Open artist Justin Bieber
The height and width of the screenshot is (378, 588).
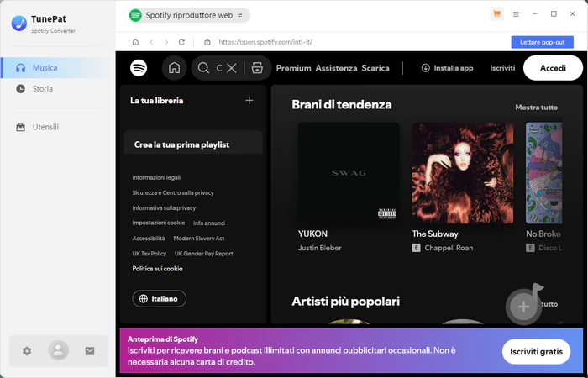pyautogui.click(x=319, y=248)
